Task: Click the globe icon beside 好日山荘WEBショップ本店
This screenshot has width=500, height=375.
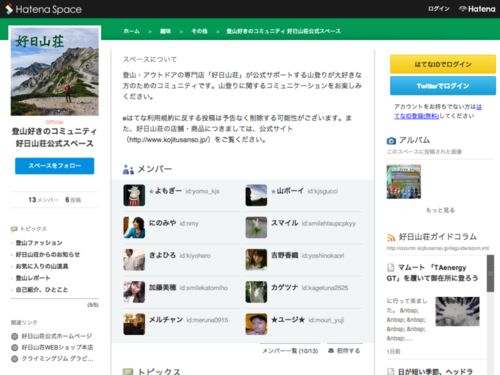Action: pyautogui.click(x=15, y=348)
